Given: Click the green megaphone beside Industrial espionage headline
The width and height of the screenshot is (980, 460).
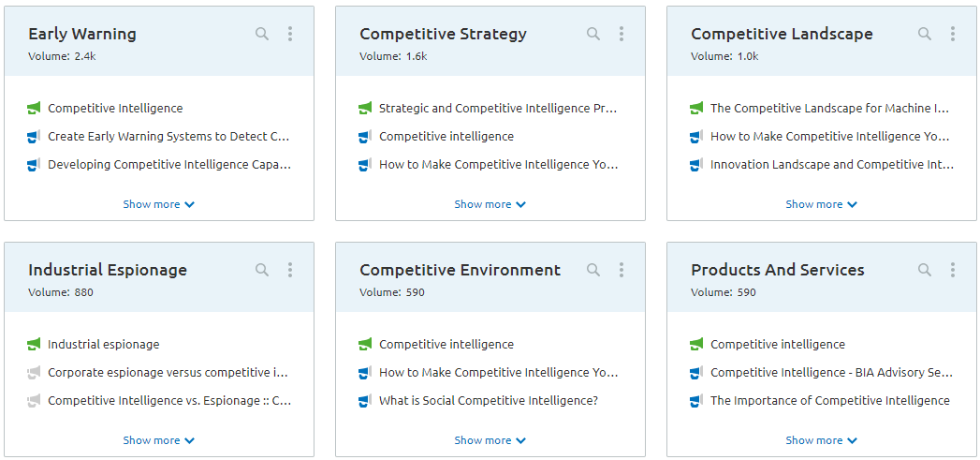Looking at the screenshot, I should [x=34, y=344].
